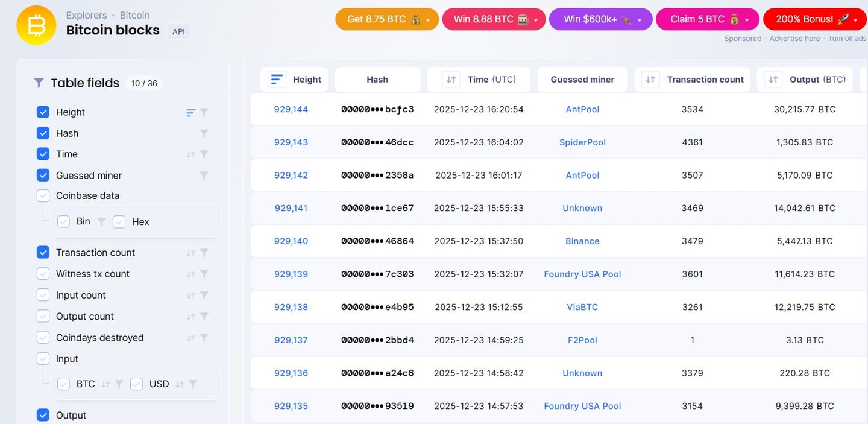Enable the Witness tx count checkbox
This screenshot has height=424, width=868.
(43, 273)
